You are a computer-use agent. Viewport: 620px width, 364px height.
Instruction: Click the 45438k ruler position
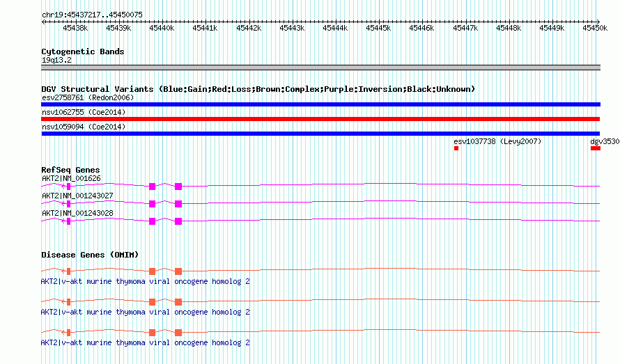tap(75, 28)
